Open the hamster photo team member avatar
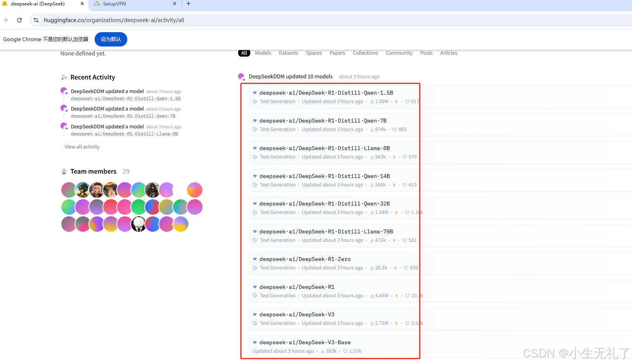Screen dimensions: 632x364 point(111,190)
